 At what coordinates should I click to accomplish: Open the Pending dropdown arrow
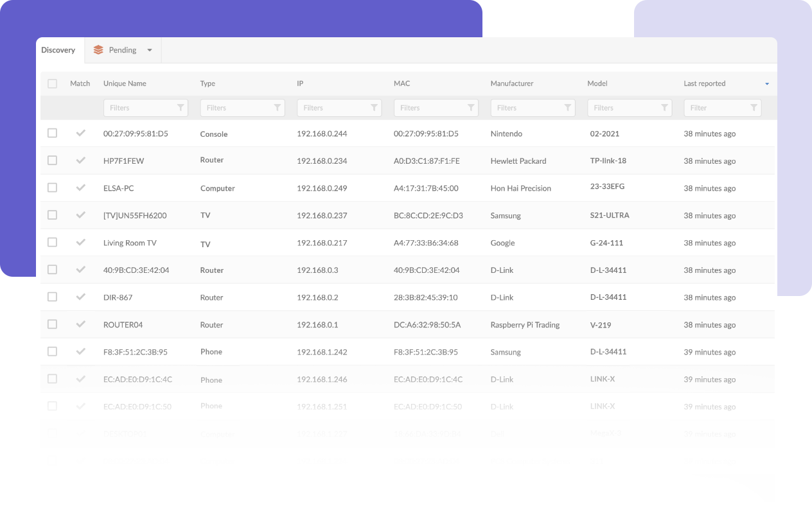[x=150, y=51]
